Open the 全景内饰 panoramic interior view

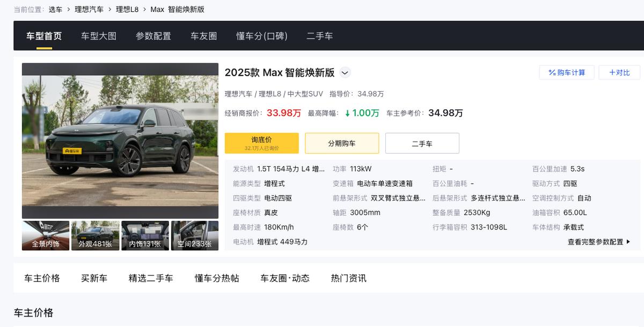(45, 235)
